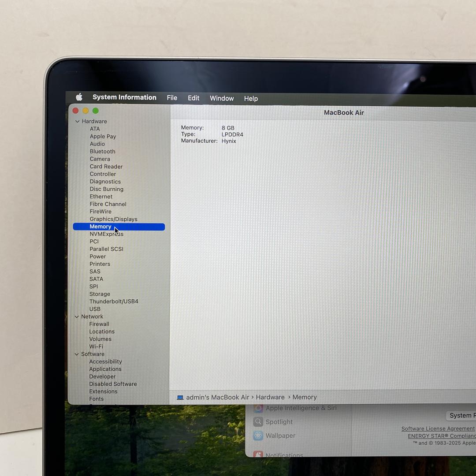This screenshot has height=476, width=476.
Task: Select Card Reader in the sidebar
Action: (x=106, y=166)
